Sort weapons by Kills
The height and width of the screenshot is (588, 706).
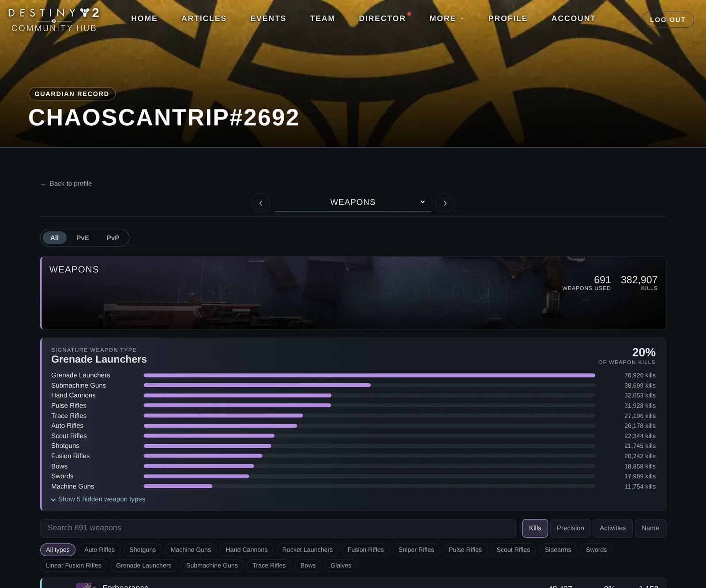click(535, 528)
